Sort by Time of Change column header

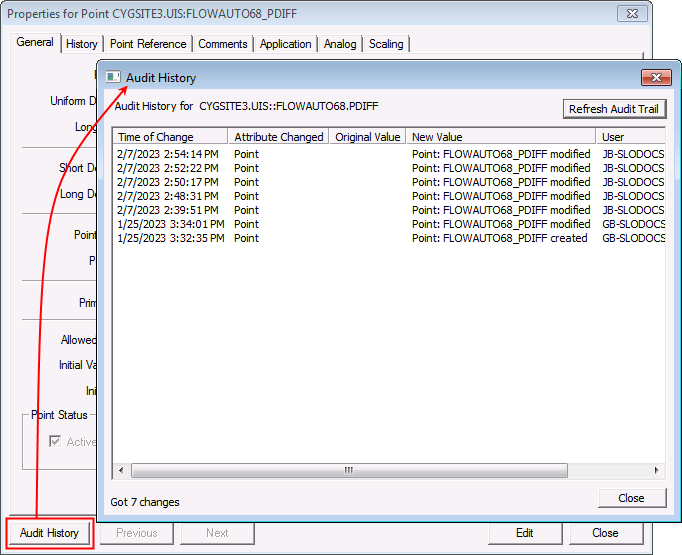click(x=170, y=137)
